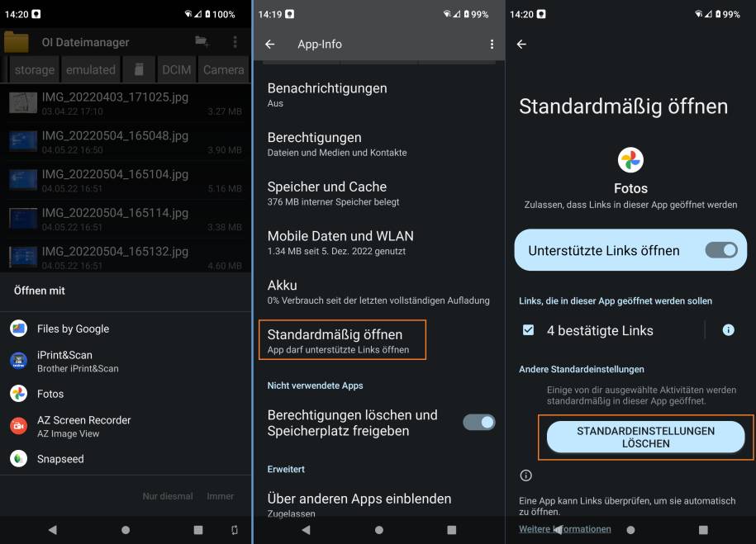756x544 pixels.
Task: Click 4 bestätigte Links label
Action: coord(600,330)
